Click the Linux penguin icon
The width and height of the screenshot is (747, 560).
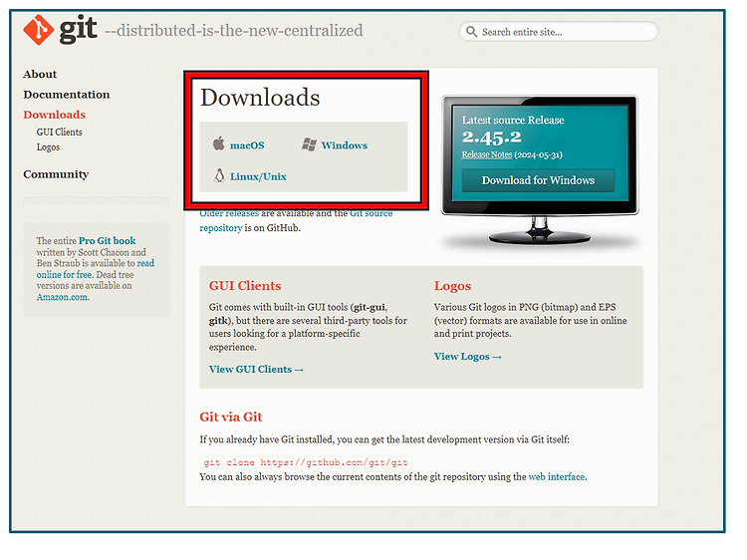[x=219, y=175]
